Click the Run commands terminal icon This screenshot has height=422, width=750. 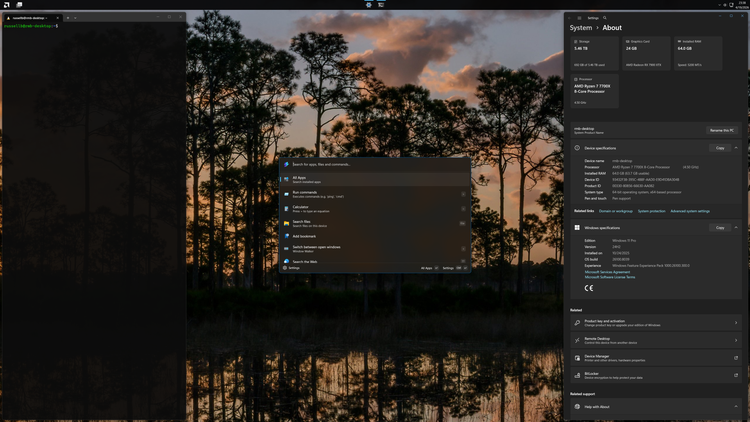coord(287,194)
